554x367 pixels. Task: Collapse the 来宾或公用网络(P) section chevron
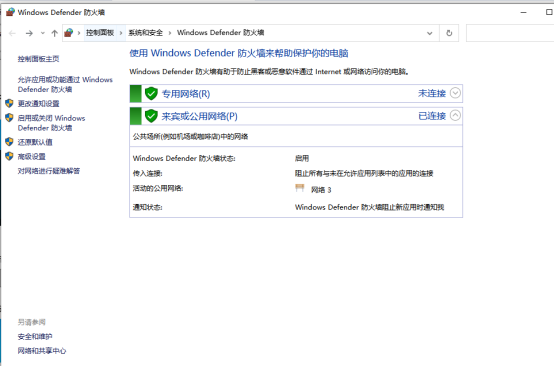[455, 116]
